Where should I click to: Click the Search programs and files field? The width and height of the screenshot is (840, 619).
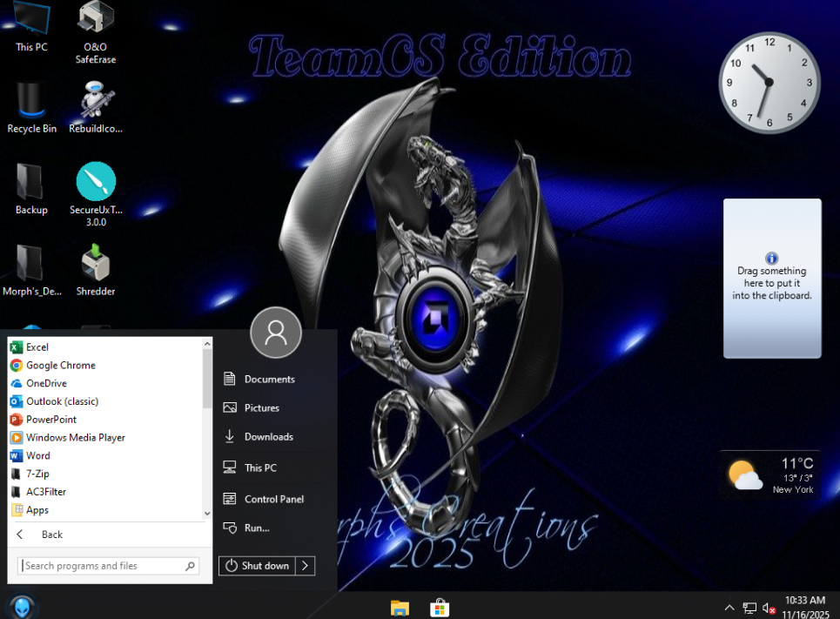(108, 565)
